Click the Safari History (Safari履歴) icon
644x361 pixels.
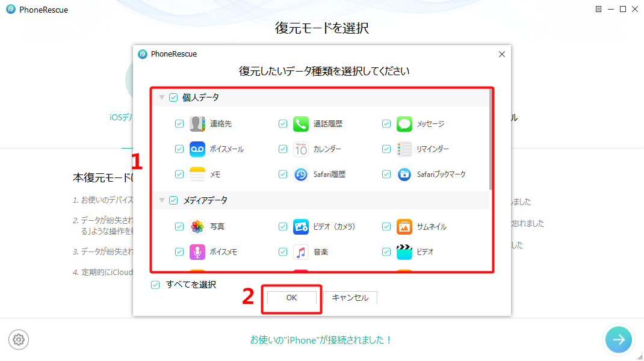(301, 174)
